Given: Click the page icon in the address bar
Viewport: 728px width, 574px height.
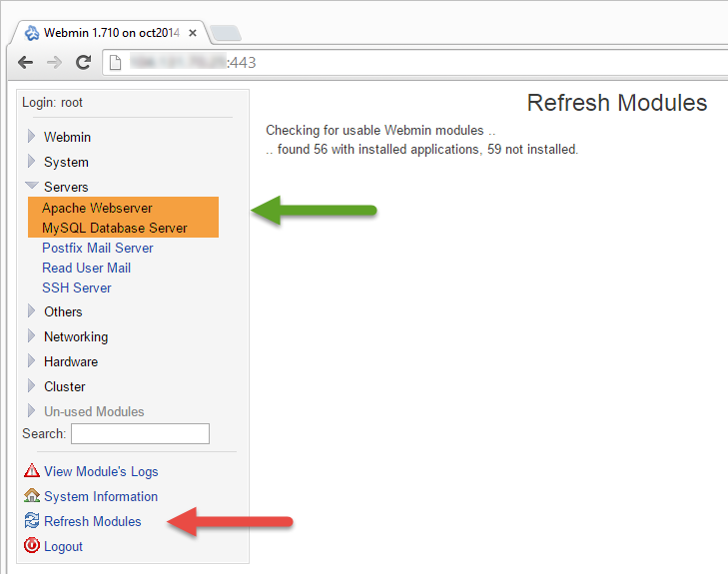Looking at the screenshot, I should [x=115, y=62].
